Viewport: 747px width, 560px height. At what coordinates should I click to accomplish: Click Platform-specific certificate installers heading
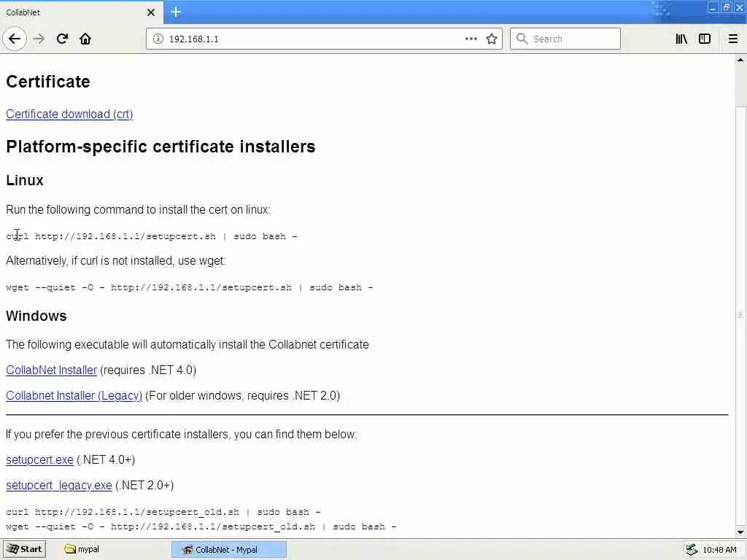pyautogui.click(x=160, y=147)
